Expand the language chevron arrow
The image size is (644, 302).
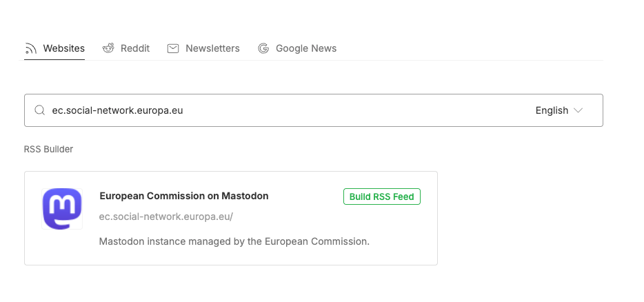[x=578, y=110]
